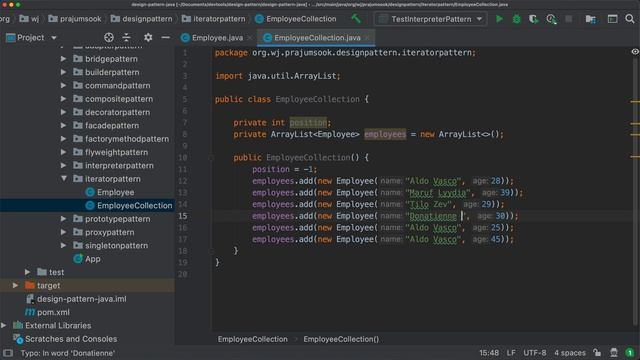Collapse all in Project panel

pyautogui.click(x=127, y=38)
